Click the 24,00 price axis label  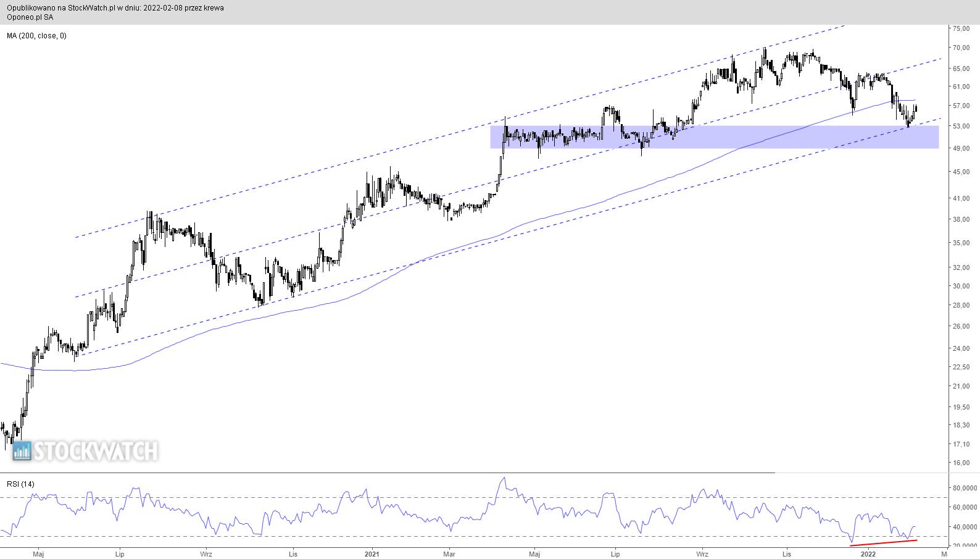tap(961, 348)
